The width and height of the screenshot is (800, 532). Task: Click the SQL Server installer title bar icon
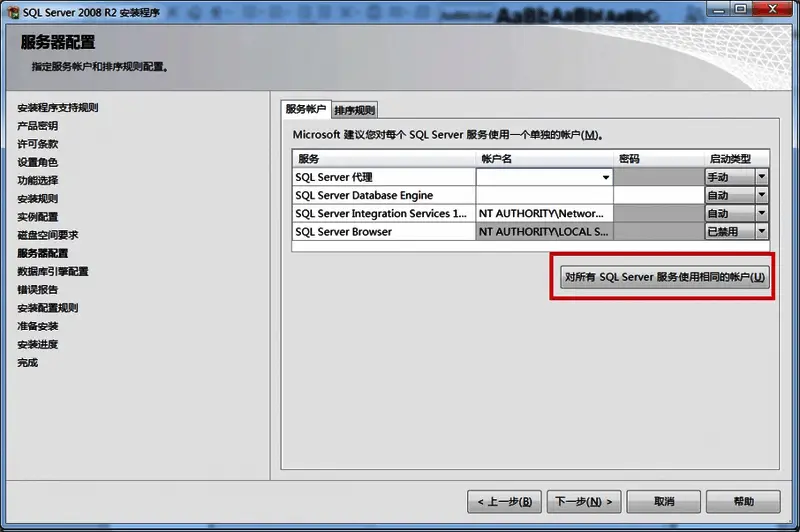pyautogui.click(x=11, y=10)
